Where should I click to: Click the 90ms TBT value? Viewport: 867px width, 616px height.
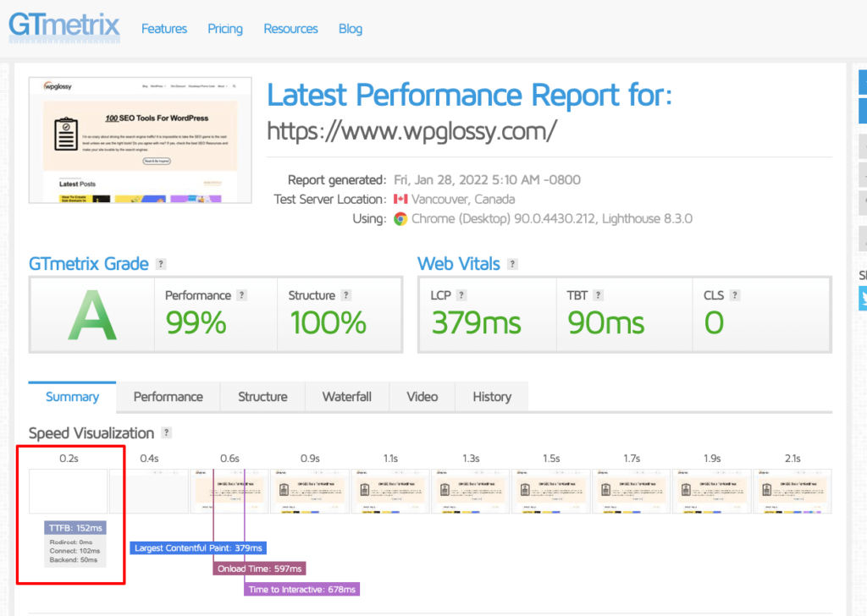[606, 322]
